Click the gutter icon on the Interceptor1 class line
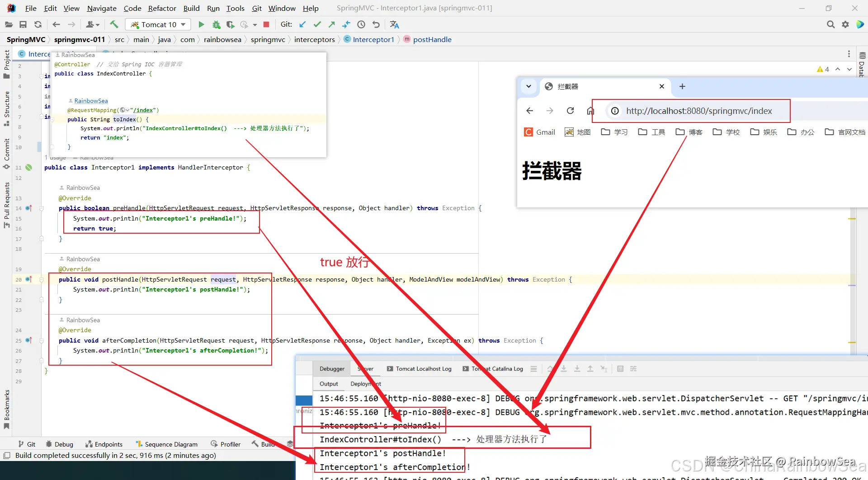The width and height of the screenshot is (868, 480). pos(29,167)
